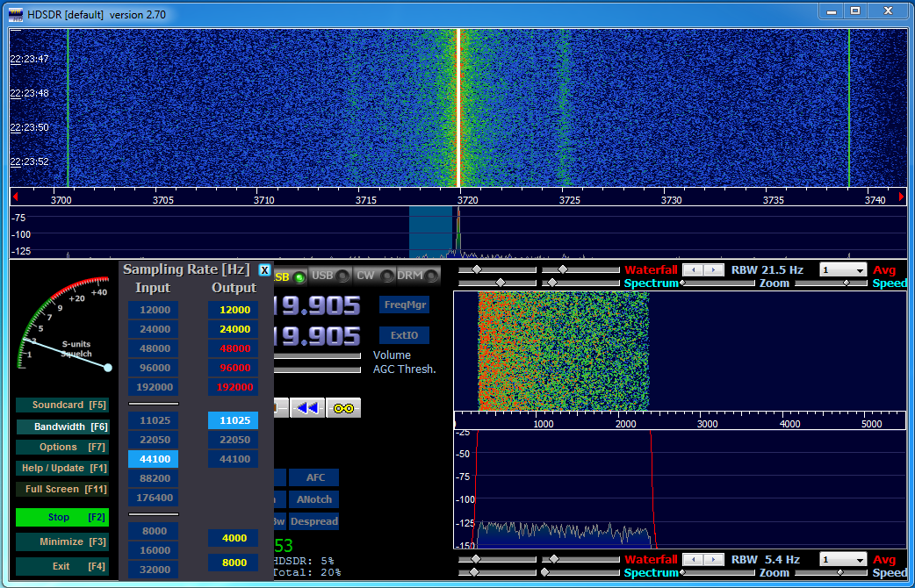Click red right-edge arrow on frequency scale
This screenshot has height=588, width=915.
tap(902, 196)
